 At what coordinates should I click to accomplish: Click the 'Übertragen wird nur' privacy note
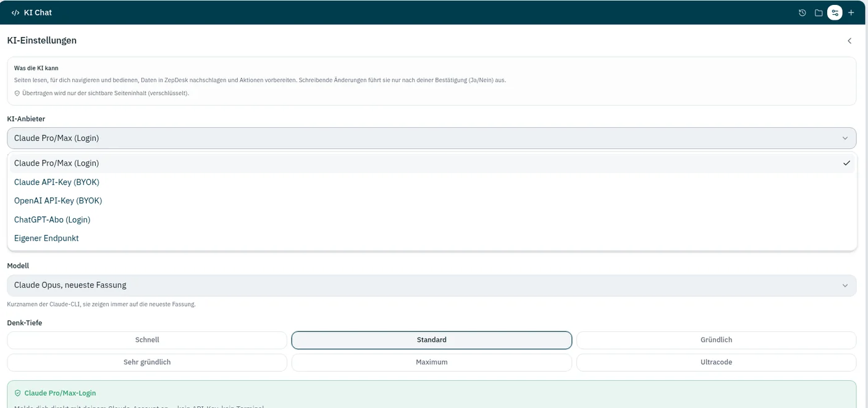pyautogui.click(x=106, y=93)
